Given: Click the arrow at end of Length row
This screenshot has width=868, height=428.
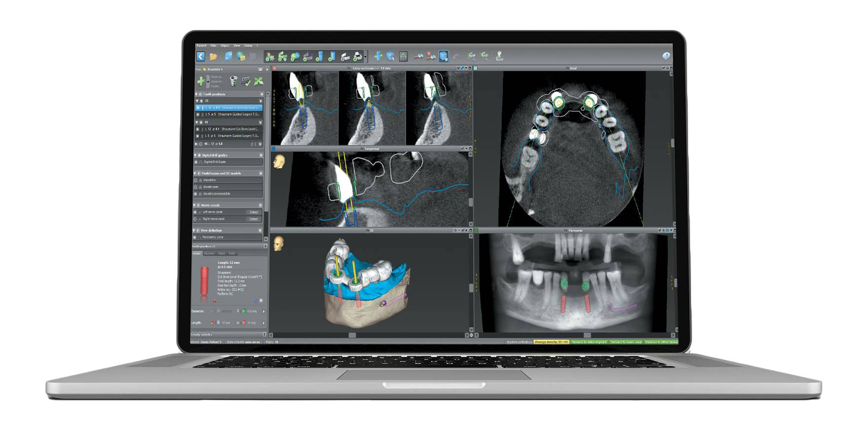Looking at the screenshot, I should 264,323.
